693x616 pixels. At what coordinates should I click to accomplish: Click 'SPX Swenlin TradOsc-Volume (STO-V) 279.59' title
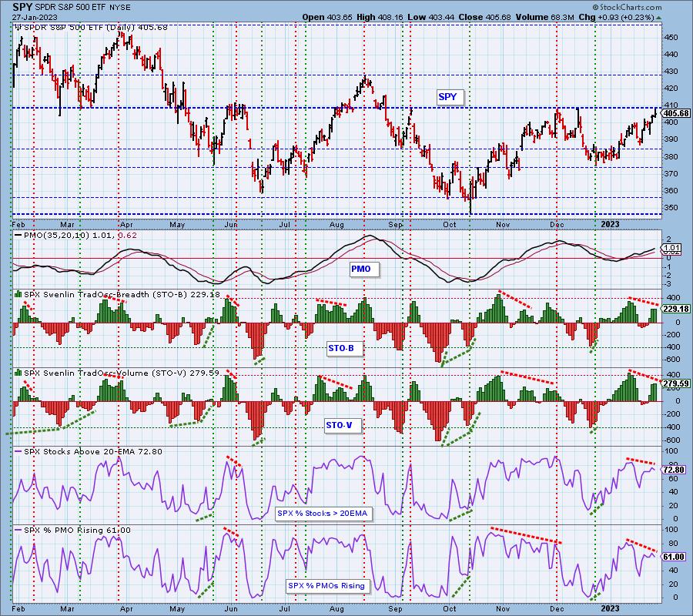(x=122, y=373)
